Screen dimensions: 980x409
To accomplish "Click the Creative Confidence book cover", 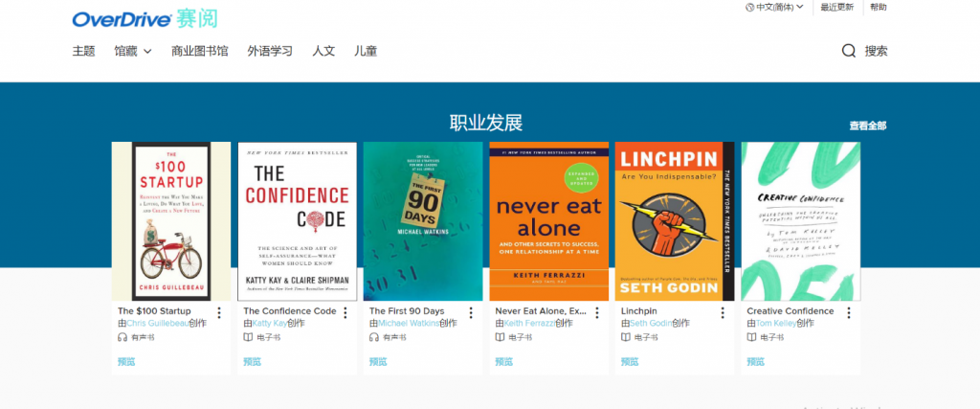I will point(801,221).
